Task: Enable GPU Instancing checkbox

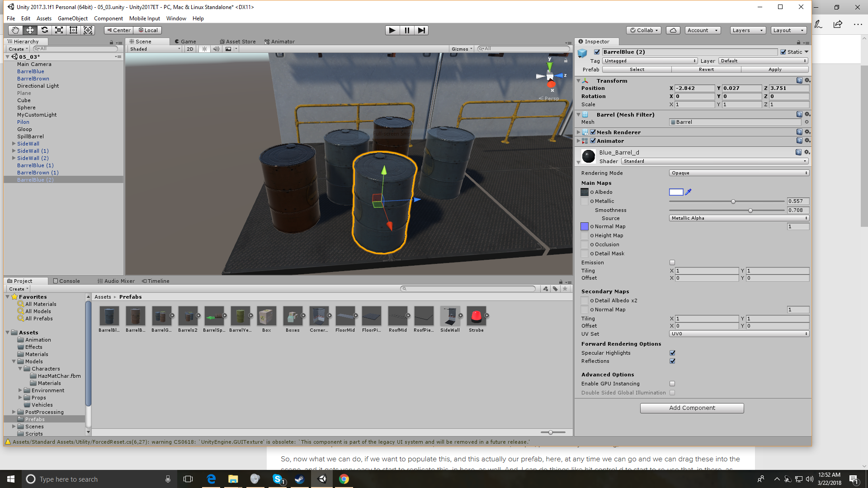Action: click(672, 384)
